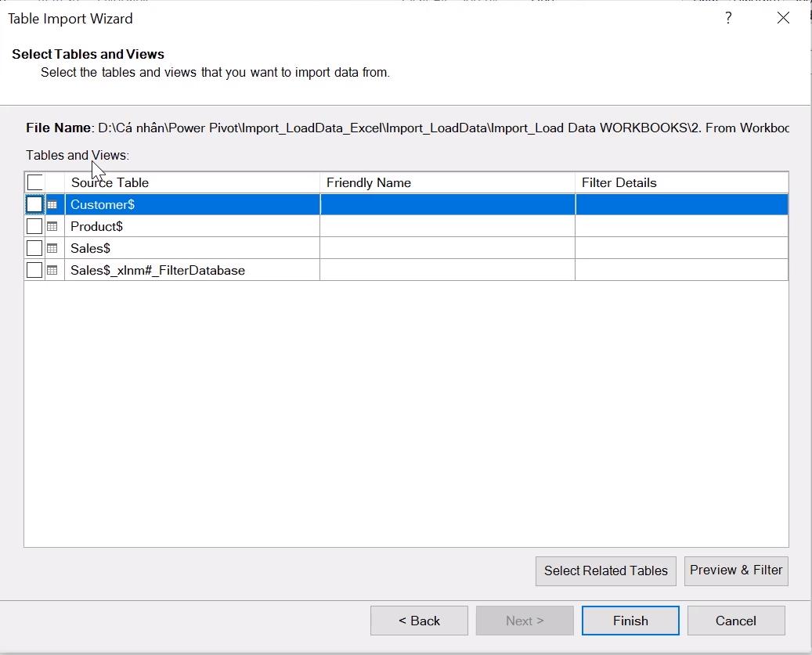Image resolution: width=812 pixels, height=655 pixels.
Task: Check the Sales$_xlnm#_FilterDatabase checkbox
Action: point(34,270)
